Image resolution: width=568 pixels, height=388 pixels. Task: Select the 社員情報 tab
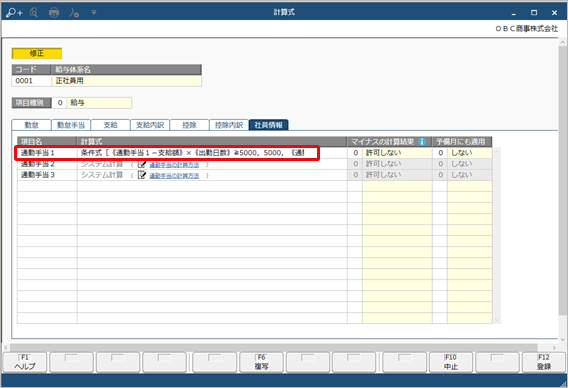[268, 125]
